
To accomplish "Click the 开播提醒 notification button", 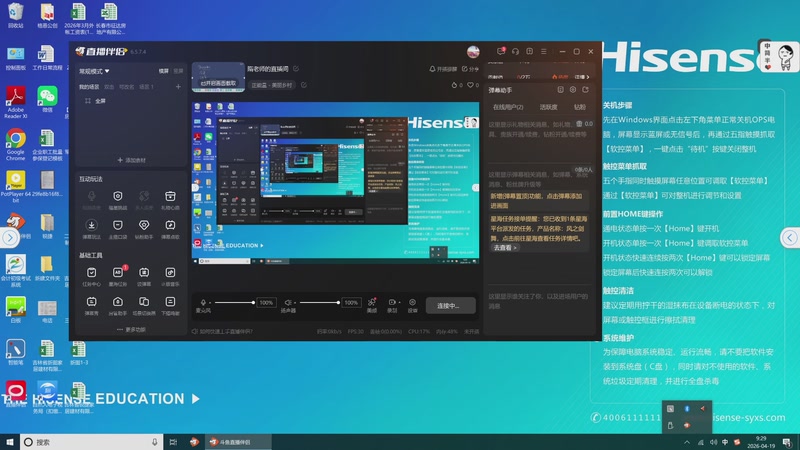I will [x=442, y=69].
